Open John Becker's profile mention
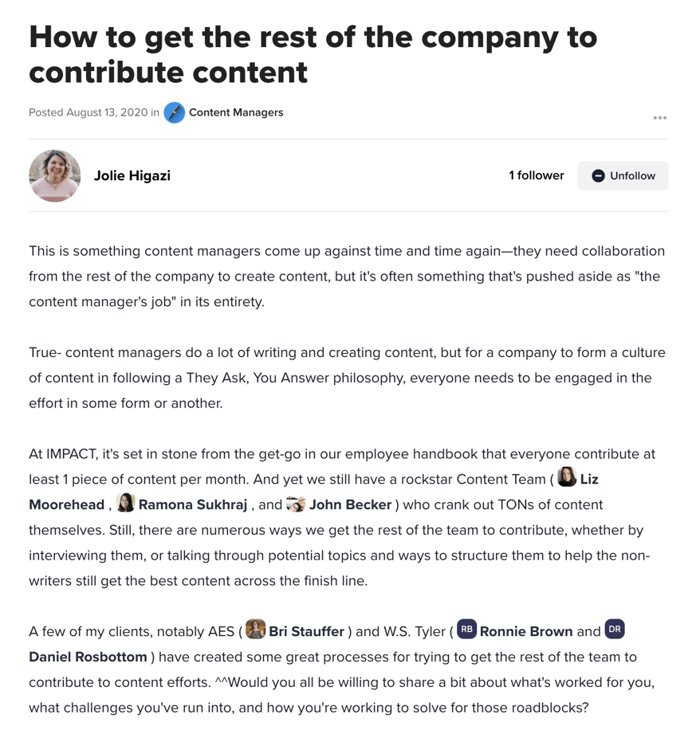The height and width of the screenshot is (734, 700). pyautogui.click(x=350, y=505)
